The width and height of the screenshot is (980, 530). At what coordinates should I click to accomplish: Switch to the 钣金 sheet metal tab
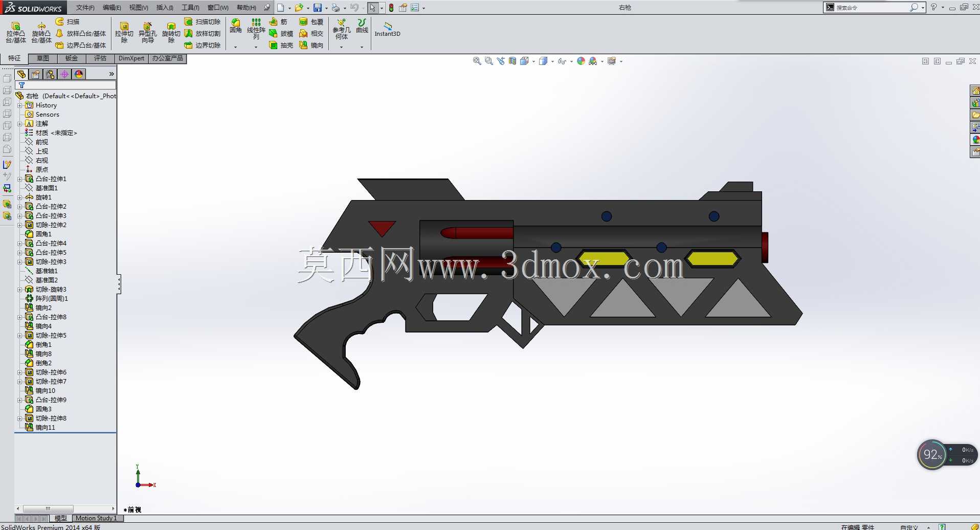coord(72,58)
